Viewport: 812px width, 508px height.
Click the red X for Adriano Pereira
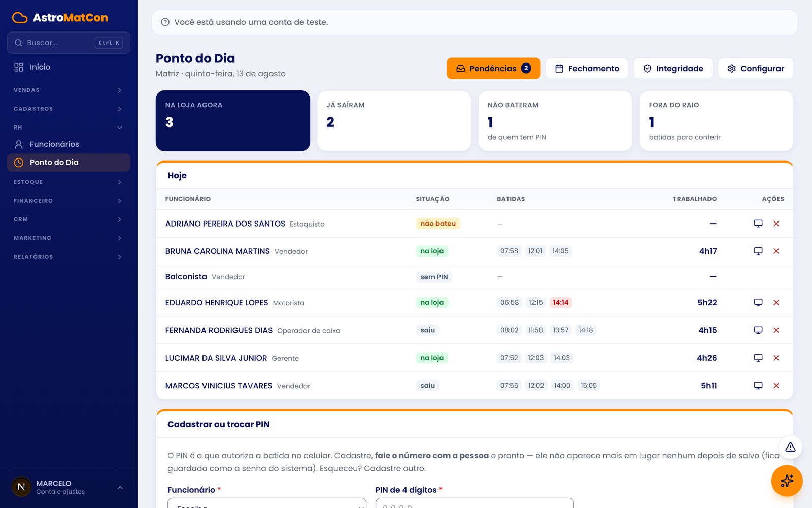(x=776, y=224)
